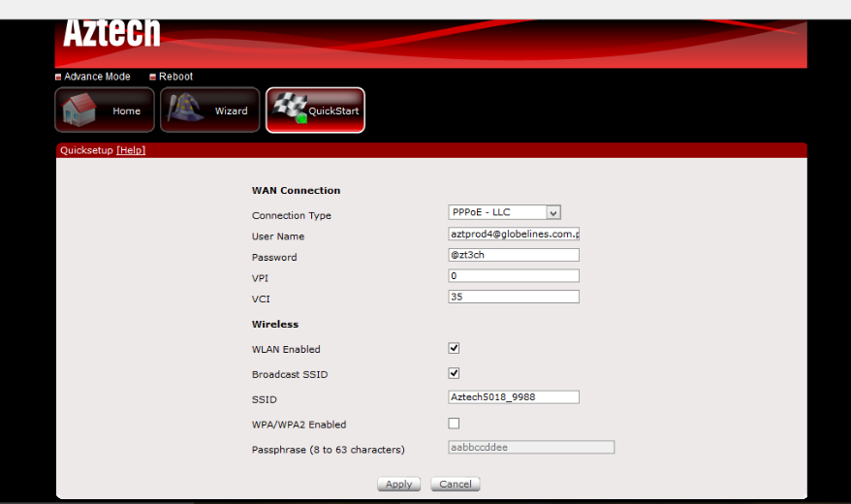Click the red bullet beside Advance Mode
Image resolution: width=851 pixels, height=504 pixels.
pyautogui.click(x=58, y=77)
